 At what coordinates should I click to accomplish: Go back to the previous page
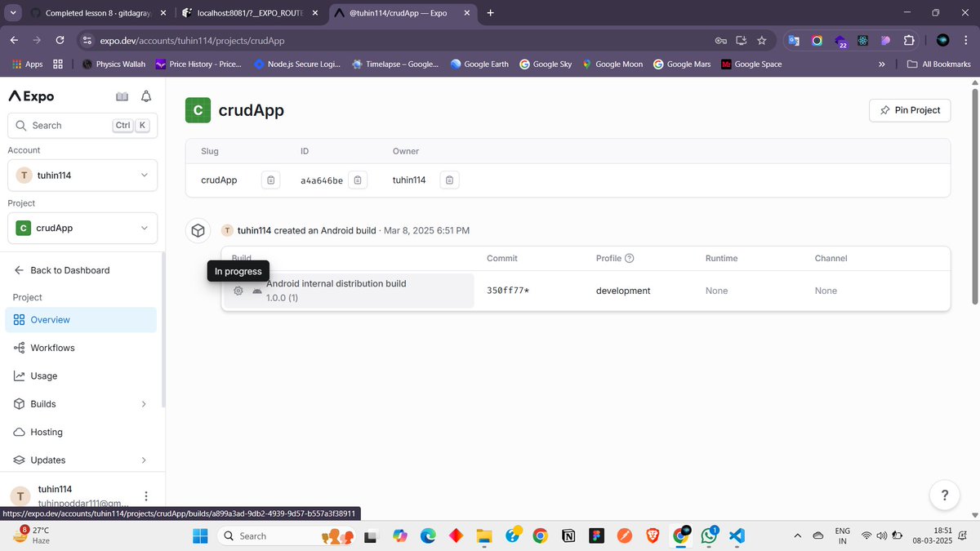tap(14, 40)
